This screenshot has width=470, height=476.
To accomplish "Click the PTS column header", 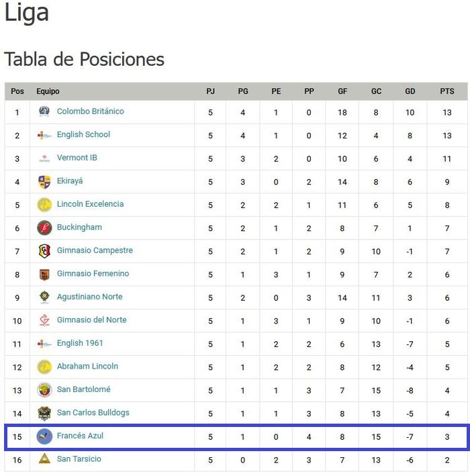I will pyautogui.click(x=446, y=91).
